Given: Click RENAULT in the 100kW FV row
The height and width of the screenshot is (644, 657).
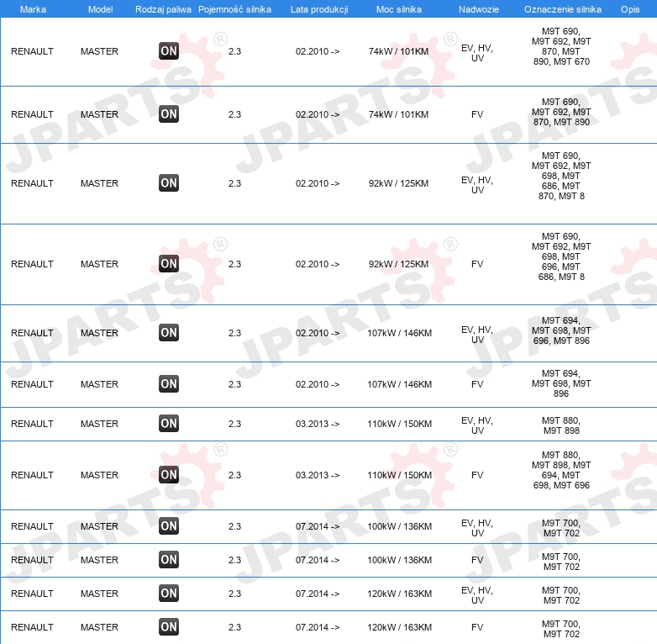Looking at the screenshot, I should click(32, 560).
